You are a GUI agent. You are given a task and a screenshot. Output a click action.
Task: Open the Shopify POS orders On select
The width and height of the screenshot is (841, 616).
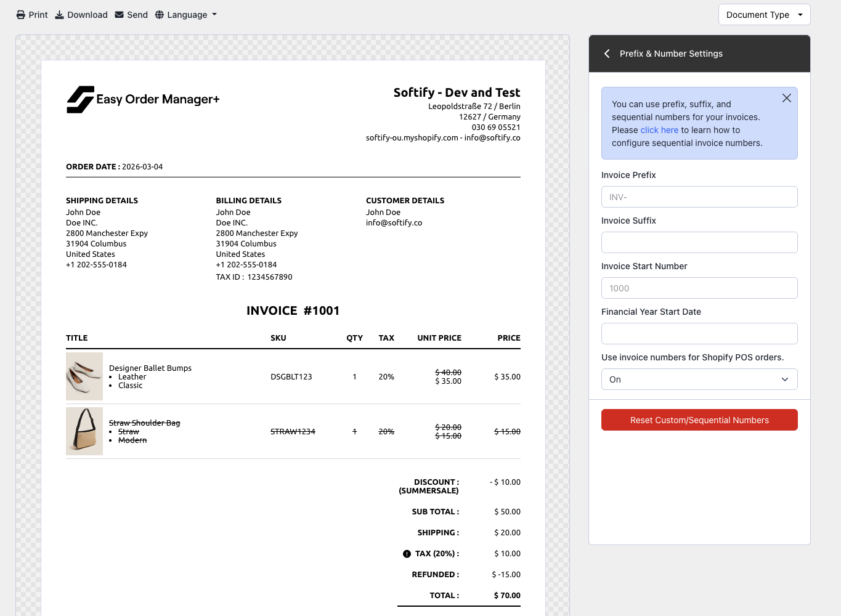tap(699, 379)
